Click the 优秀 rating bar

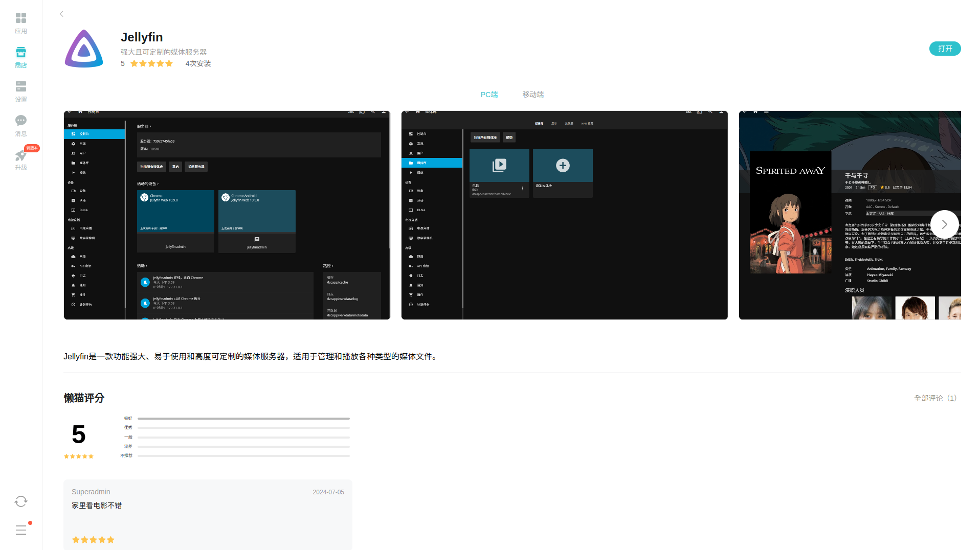click(243, 428)
